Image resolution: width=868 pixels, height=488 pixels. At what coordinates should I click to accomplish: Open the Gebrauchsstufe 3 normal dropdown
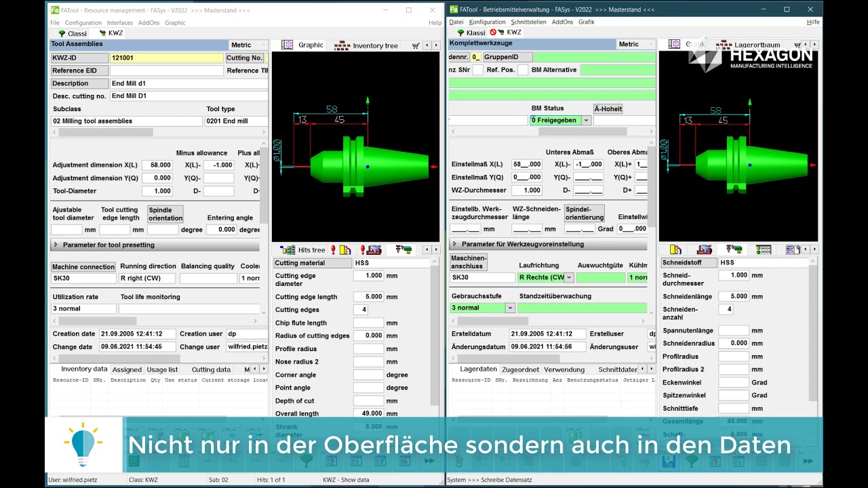click(x=510, y=308)
